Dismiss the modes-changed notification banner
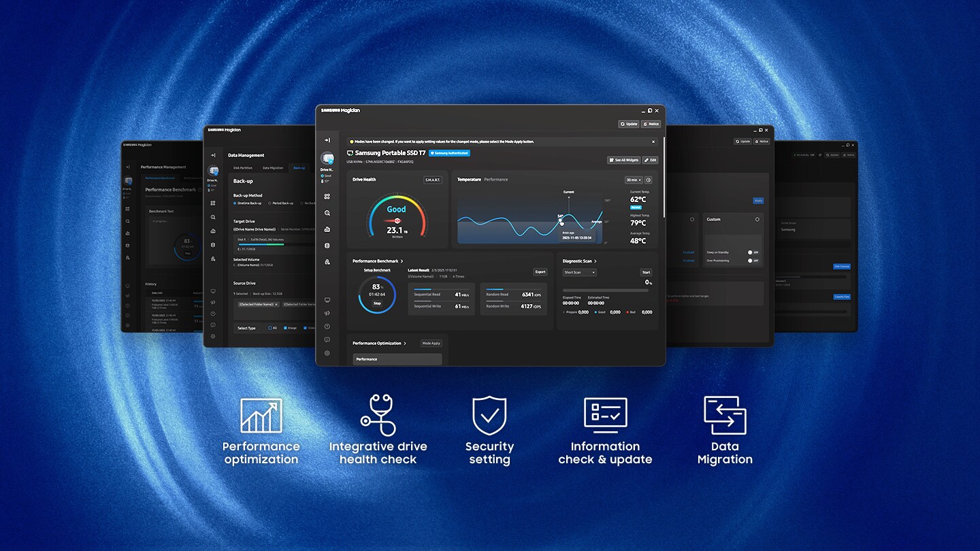Viewport: 980px width, 551px height. [653, 142]
